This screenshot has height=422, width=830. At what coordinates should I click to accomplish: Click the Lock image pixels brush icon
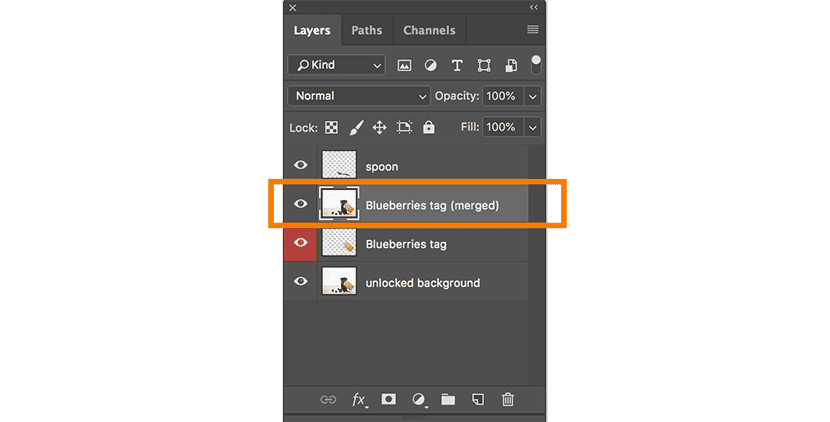click(x=355, y=128)
